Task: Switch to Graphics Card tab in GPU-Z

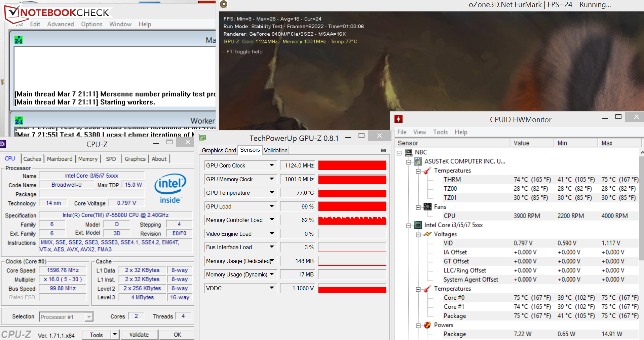Action: tap(219, 150)
